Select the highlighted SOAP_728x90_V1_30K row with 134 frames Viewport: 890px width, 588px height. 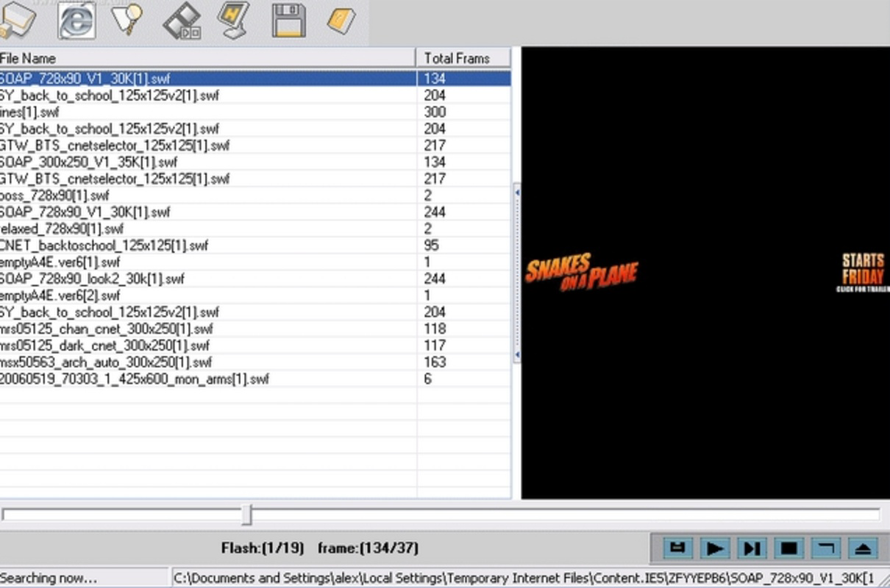pos(255,78)
